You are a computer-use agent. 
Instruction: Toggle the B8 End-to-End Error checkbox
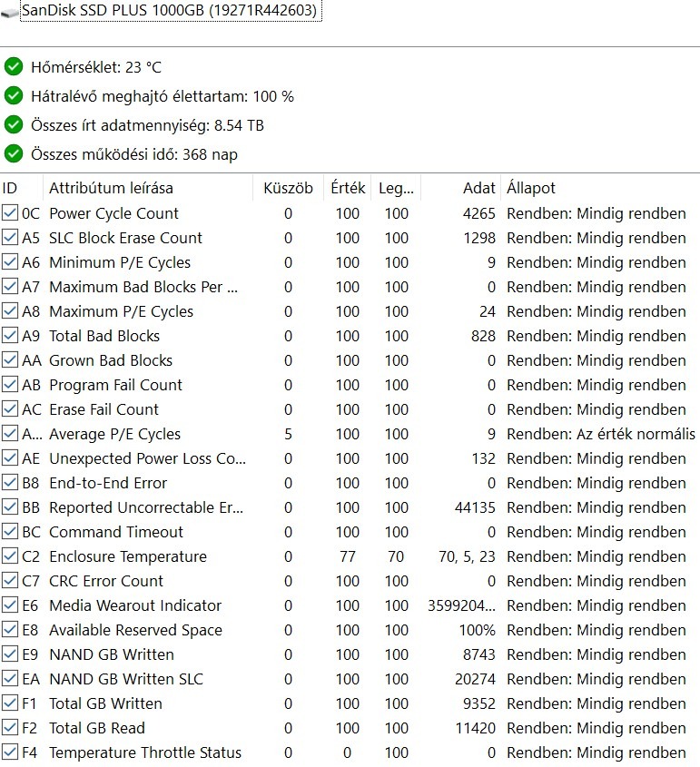coord(10,483)
